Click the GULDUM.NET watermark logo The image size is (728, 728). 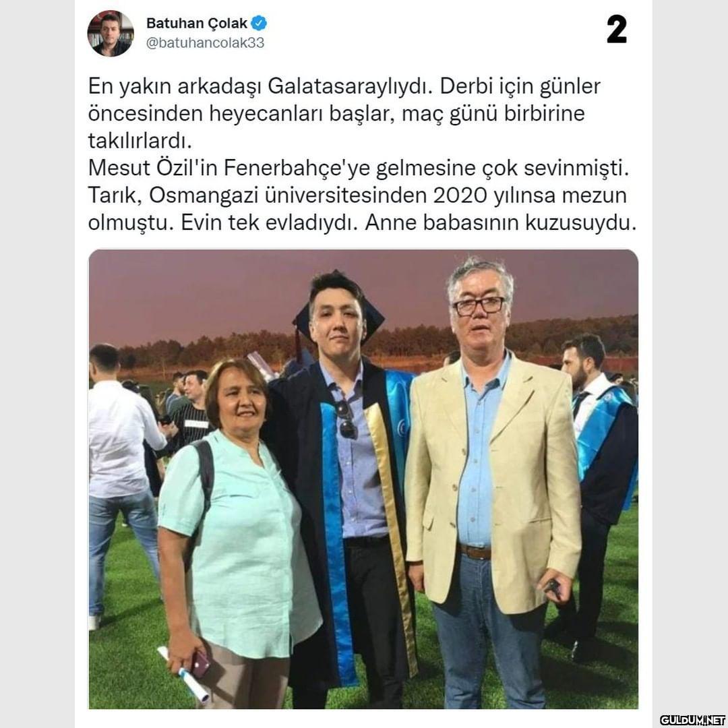692,720
